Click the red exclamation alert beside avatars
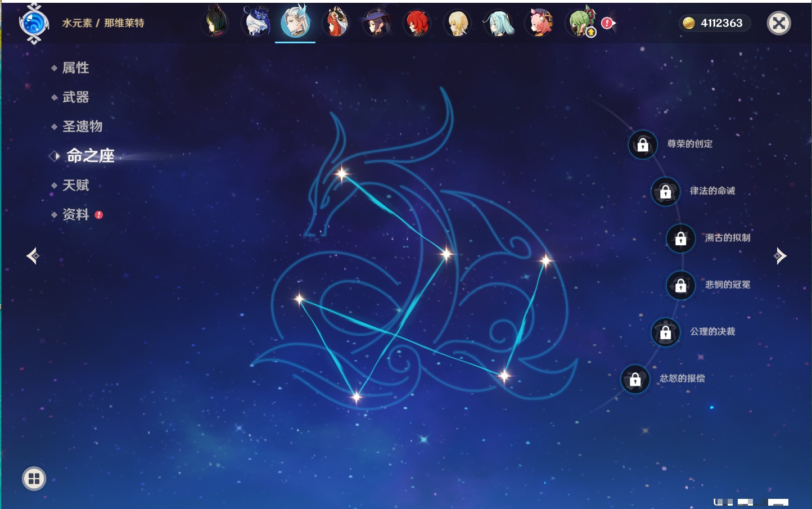The image size is (812, 509). point(607,22)
